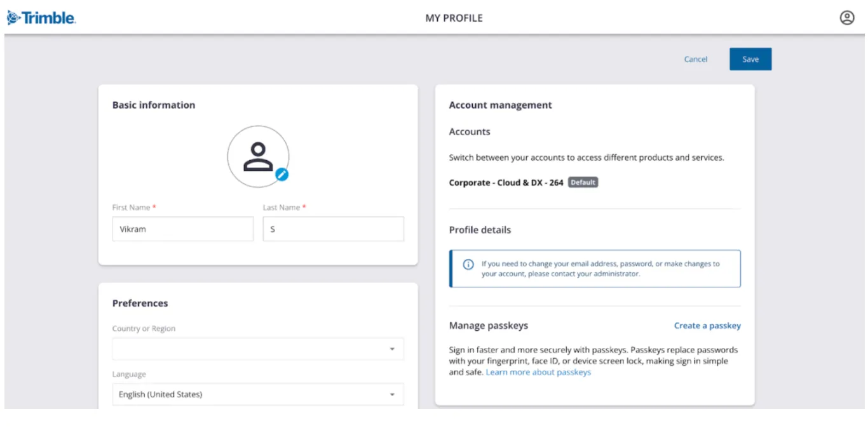
Task: Click the Accounts subheading
Action: (470, 131)
